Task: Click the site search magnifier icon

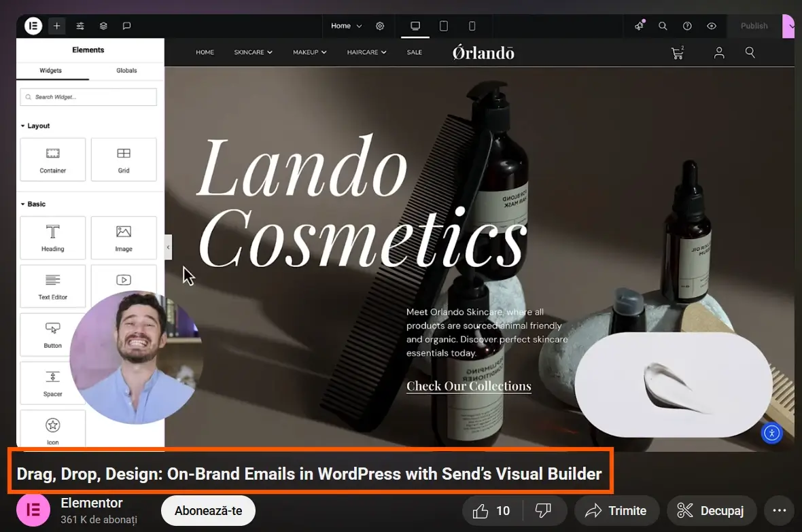Action: [750, 52]
